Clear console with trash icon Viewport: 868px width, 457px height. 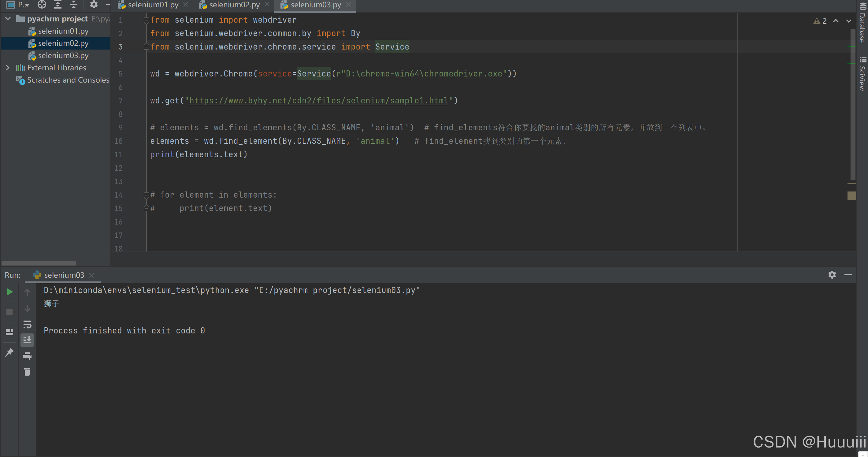[27, 372]
